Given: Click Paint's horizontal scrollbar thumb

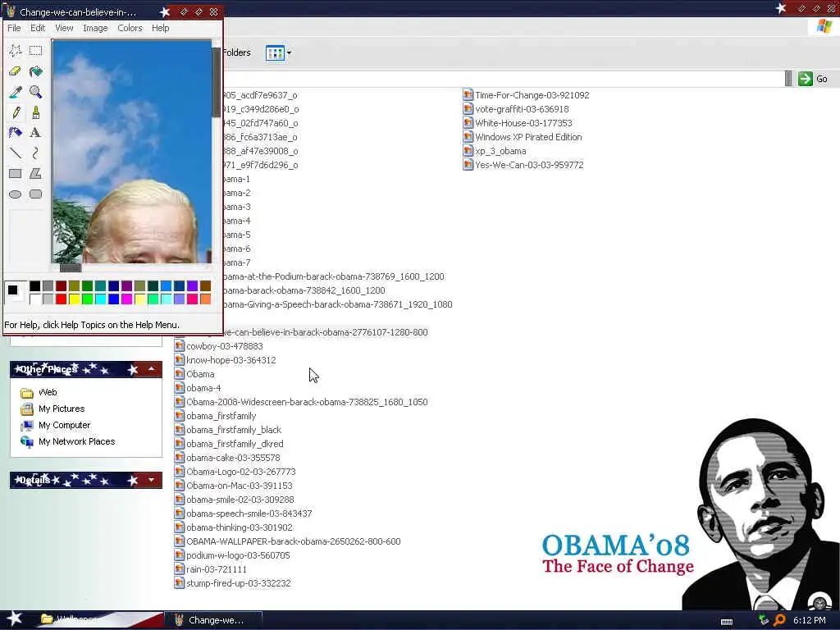Looking at the screenshot, I should (71, 267).
